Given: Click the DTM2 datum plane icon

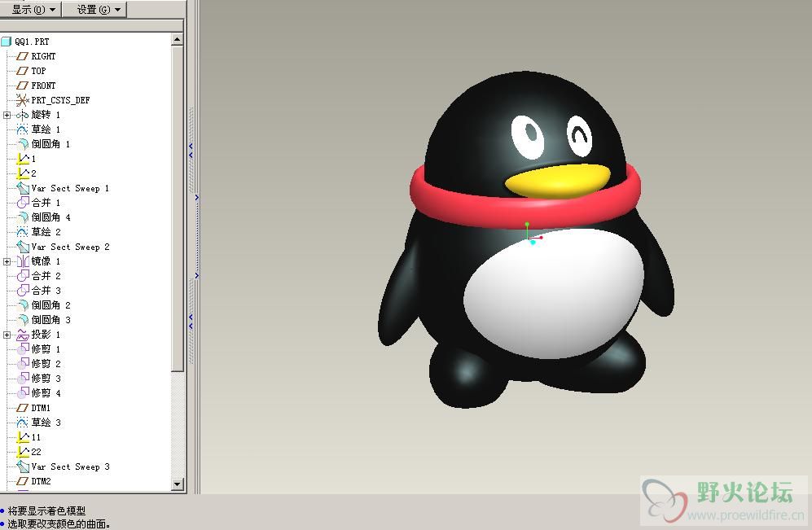Looking at the screenshot, I should (22, 481).
